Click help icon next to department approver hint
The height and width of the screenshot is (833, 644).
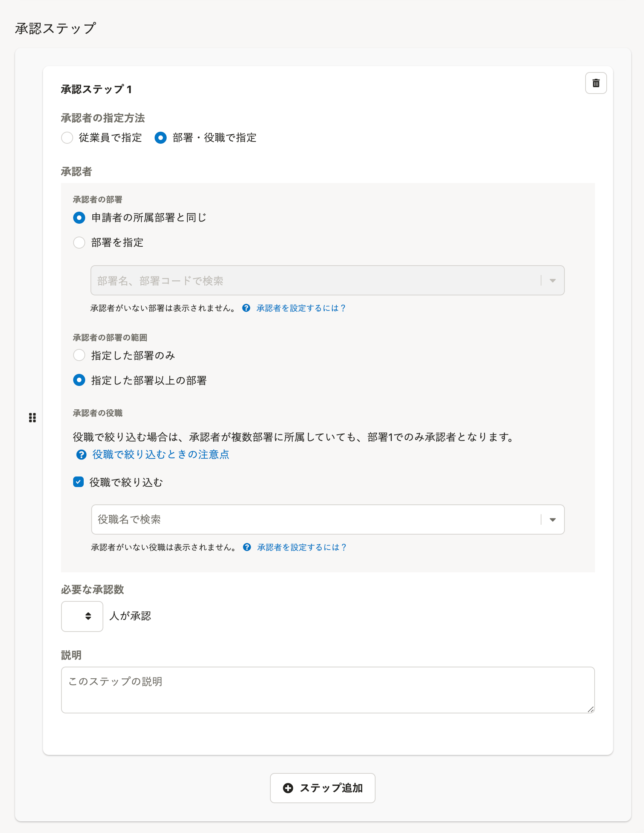click(246, 308)
